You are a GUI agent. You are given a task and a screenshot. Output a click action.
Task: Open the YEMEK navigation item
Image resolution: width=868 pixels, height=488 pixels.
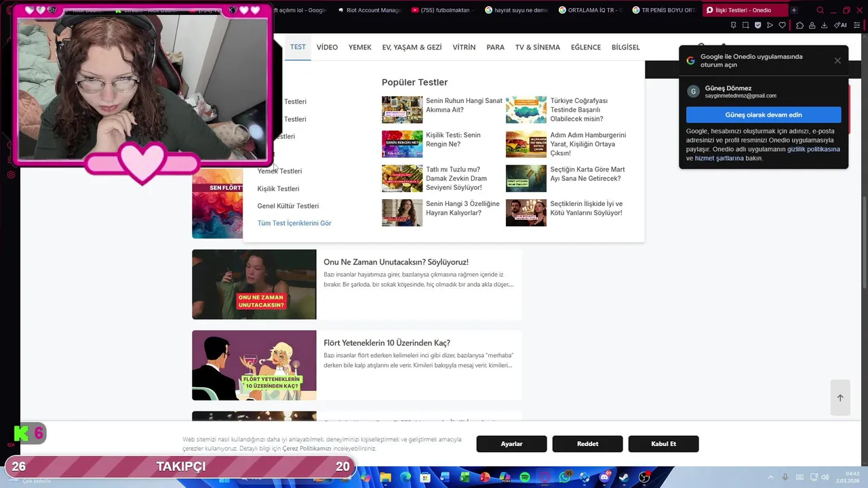[x=360, y=47]
